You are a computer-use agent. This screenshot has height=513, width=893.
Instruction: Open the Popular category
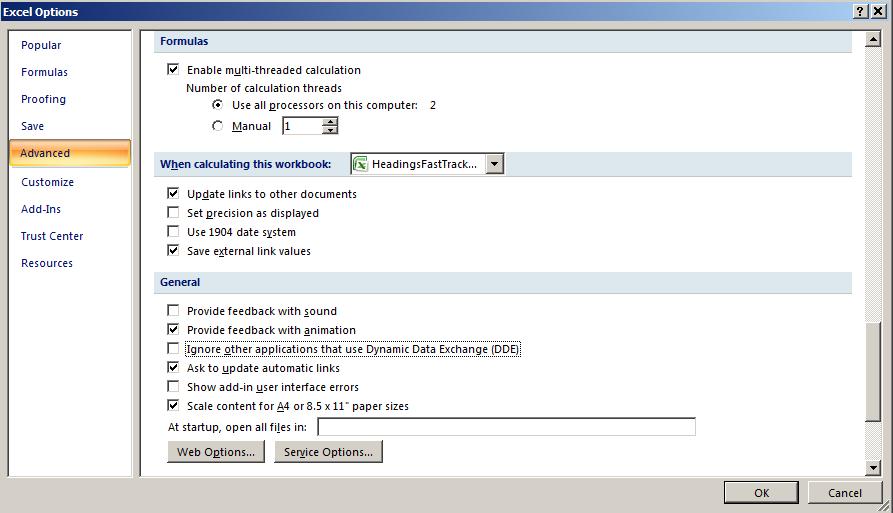click(x=41, y=45)
